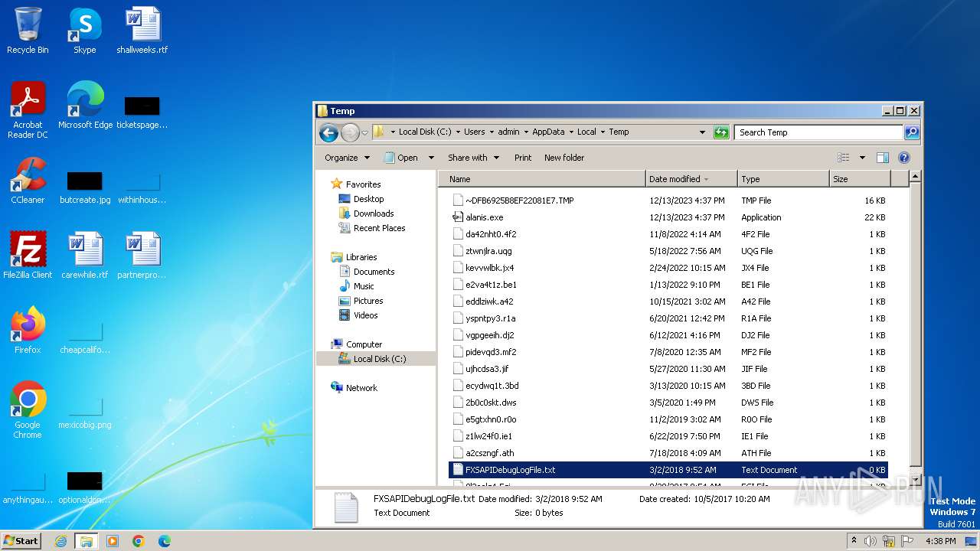Click the file list scroll up arrow
980x551 pixels.
click(914, 177)
